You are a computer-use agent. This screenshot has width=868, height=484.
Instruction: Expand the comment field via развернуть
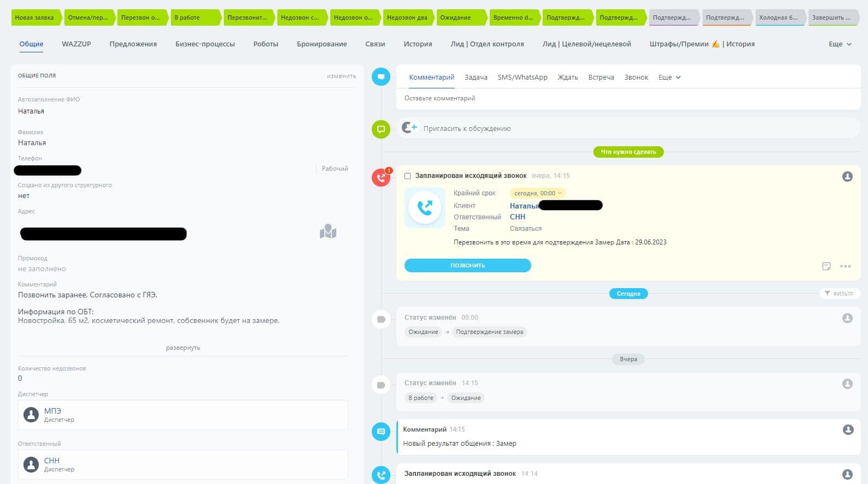tap(183, 348)
